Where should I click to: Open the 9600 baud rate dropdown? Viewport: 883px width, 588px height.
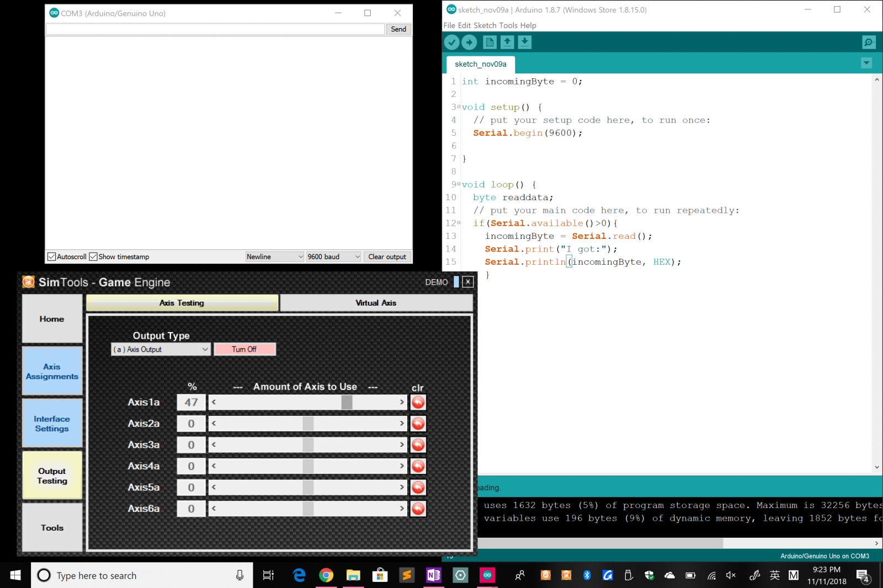tap(334, 256)
